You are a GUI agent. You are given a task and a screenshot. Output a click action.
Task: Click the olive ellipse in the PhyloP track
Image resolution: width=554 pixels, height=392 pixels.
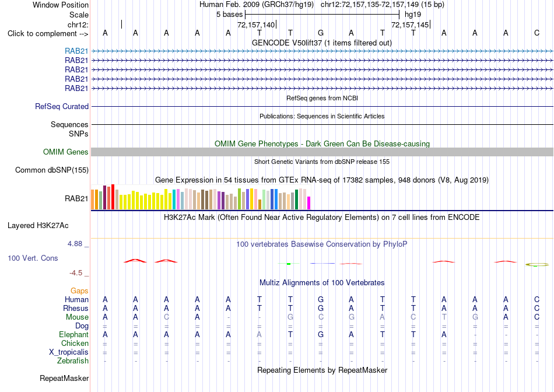pos(537,264)
